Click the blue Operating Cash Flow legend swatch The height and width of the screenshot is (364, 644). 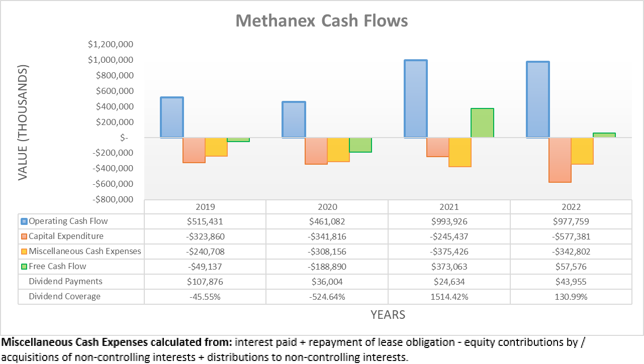click(24, 221)
